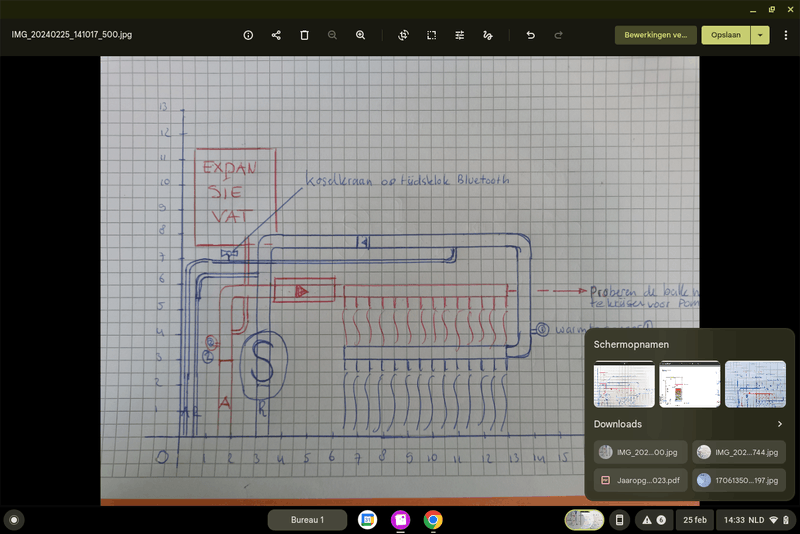Undo the last edit
This screenshot has width=800, height=534.
click(531, 35)
